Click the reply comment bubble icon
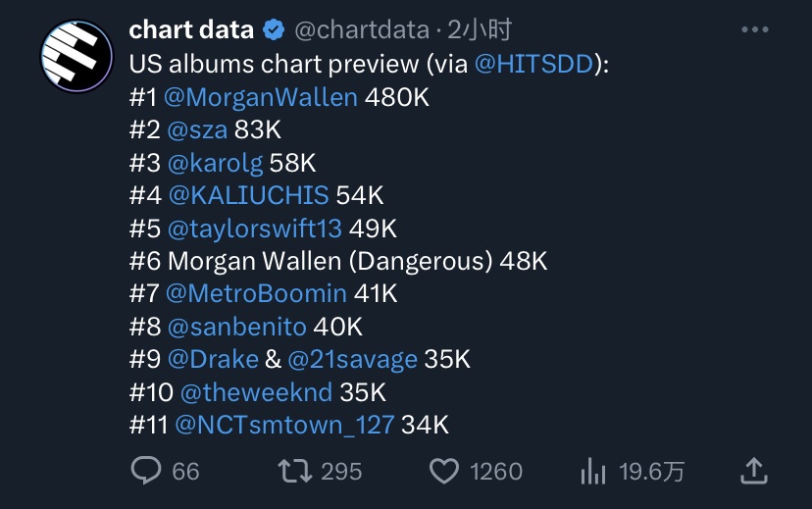812x509 pixels. coord(145,471)
